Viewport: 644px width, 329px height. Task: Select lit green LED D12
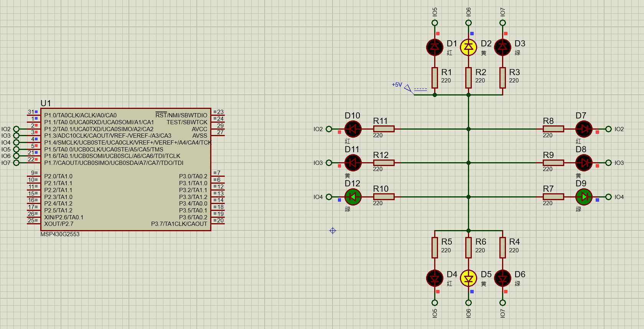pyautogui.click(x=353, y=197)
